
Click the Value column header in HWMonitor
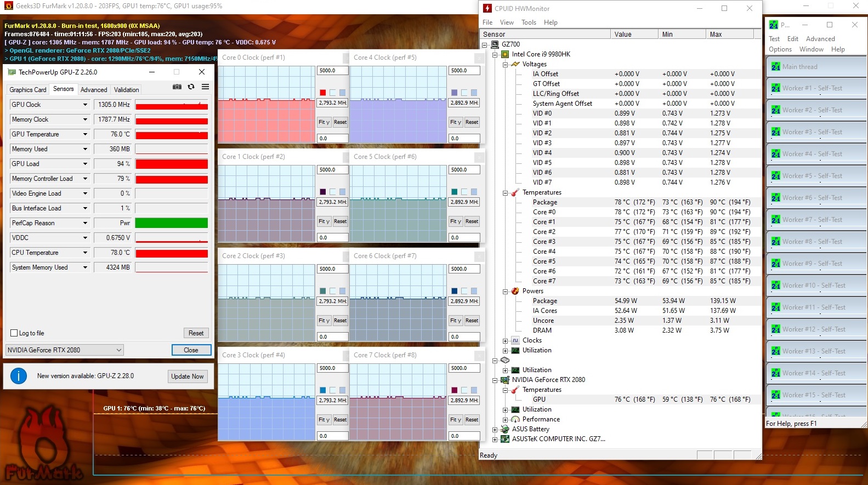634,34
